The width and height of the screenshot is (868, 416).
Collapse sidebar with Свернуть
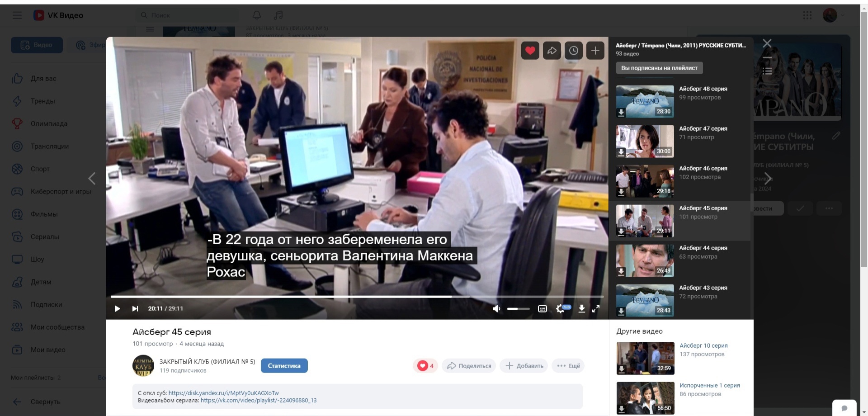45,402
